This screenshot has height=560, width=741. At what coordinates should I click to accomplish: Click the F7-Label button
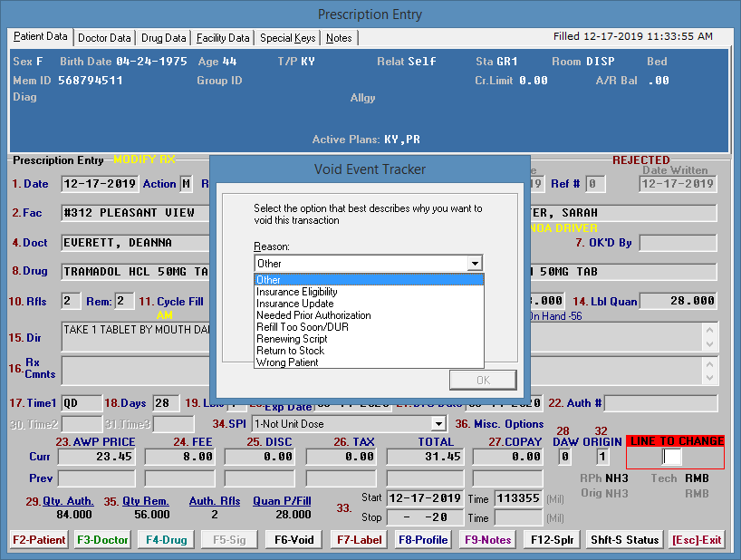[358, 540]
